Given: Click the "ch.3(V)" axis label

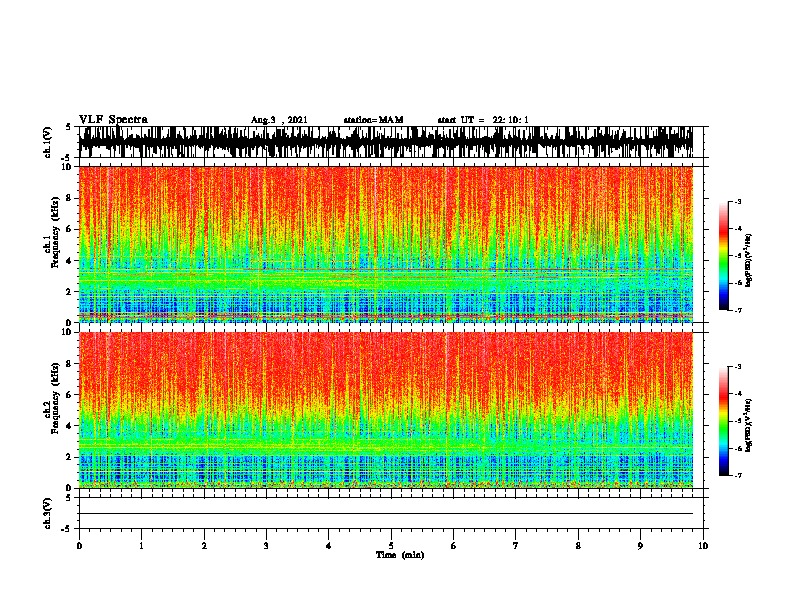Looking at the screenshot, I should click(48, 513).
